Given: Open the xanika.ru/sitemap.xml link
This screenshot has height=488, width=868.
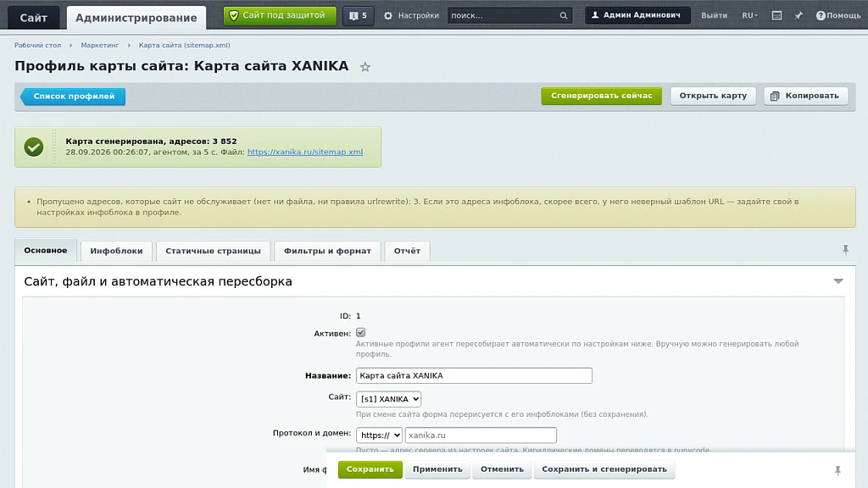Looking at the screenshot, I should tap(305, 152).
